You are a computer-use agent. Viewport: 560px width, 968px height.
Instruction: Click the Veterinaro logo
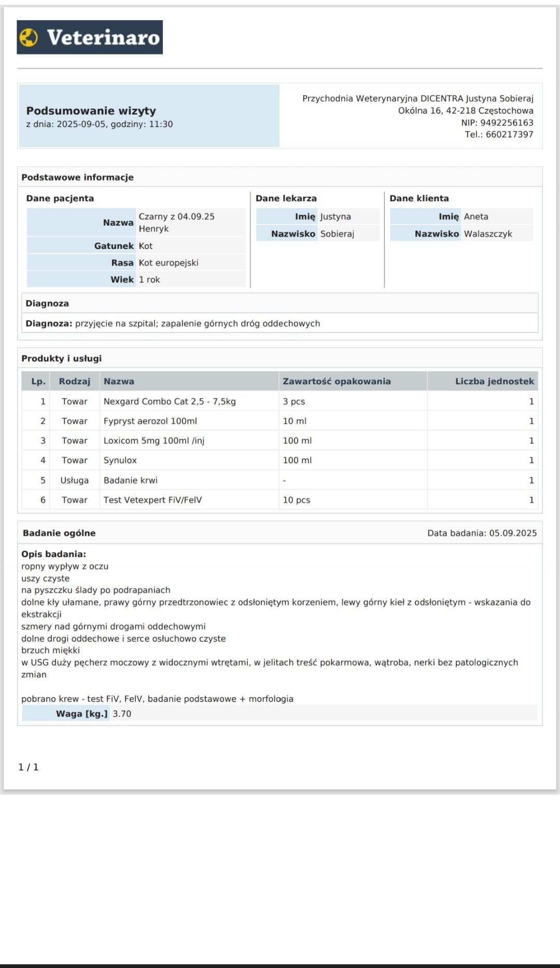(x=90, y=37)
